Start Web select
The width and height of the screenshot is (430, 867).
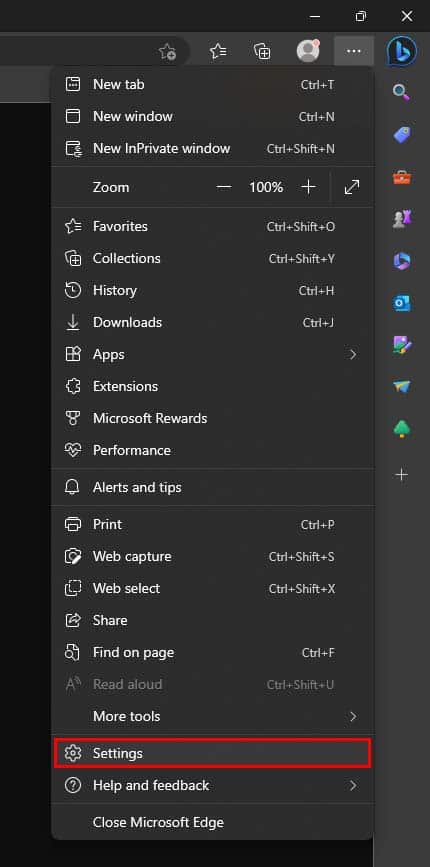point(213,589)
